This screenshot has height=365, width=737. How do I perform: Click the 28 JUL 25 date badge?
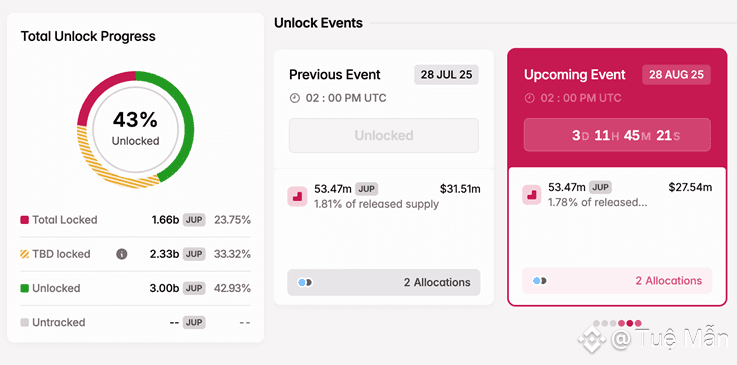pos(446,75)
